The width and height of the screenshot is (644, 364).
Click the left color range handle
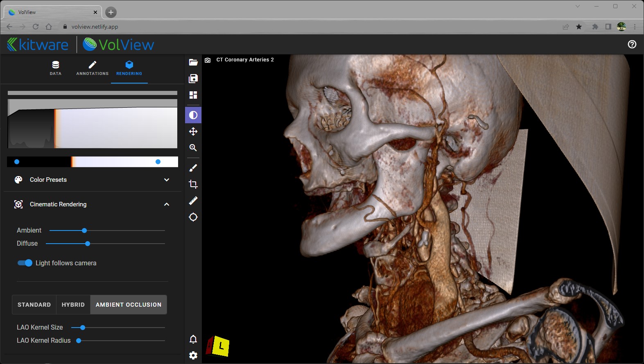(x=17, y=162)
